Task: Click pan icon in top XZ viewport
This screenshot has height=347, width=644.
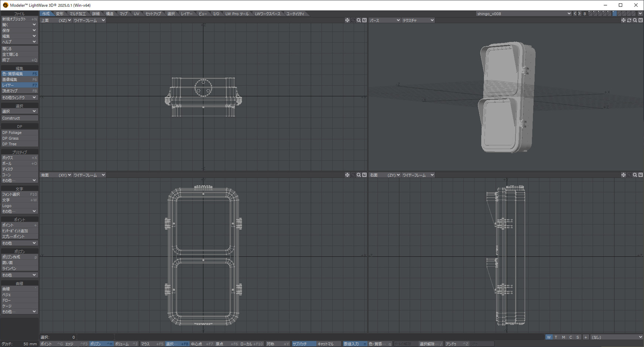Action: (347, 20)
